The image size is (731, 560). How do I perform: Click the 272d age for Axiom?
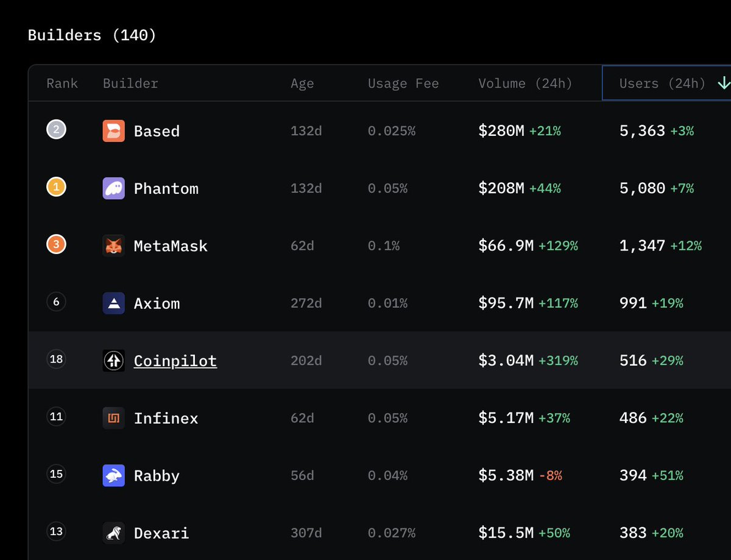click(x=306, y=303)
